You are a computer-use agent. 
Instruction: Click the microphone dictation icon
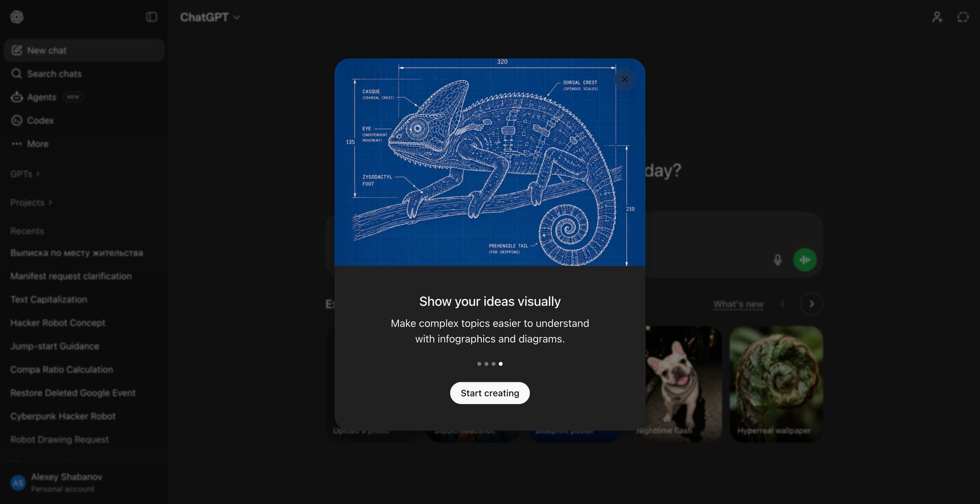click(x=777, y=260)
